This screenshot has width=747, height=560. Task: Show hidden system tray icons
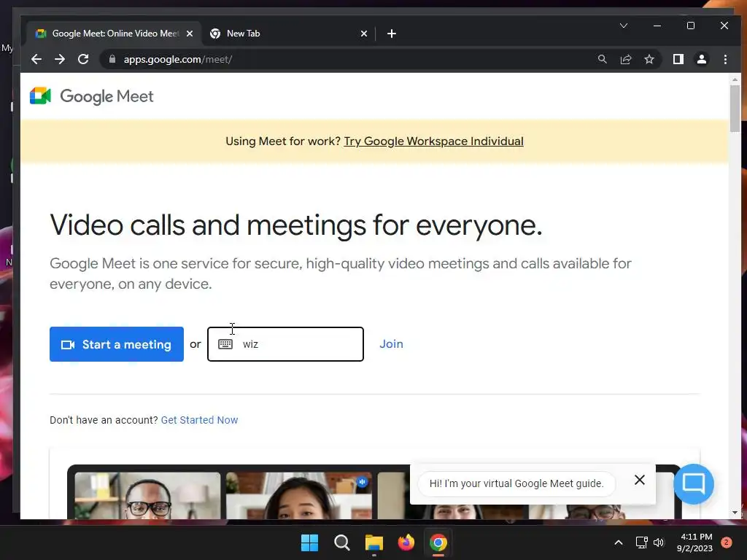(619, 542)
